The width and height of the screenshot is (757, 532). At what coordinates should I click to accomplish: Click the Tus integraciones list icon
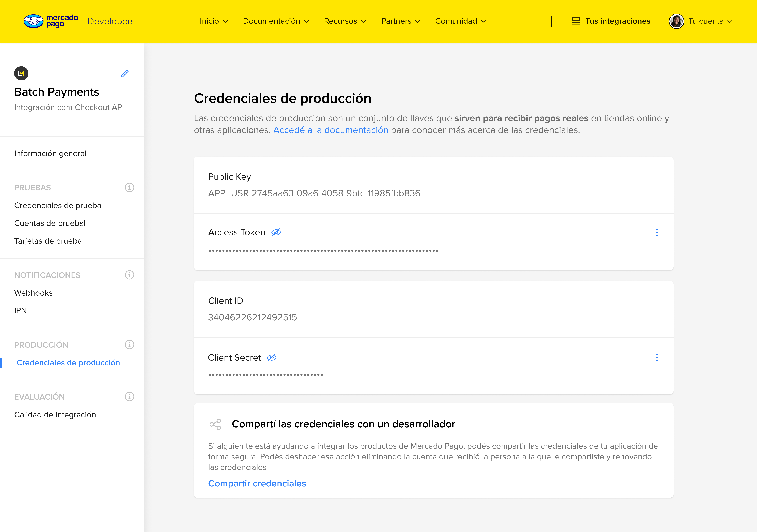pyautogui.click(x=576, y=21)
